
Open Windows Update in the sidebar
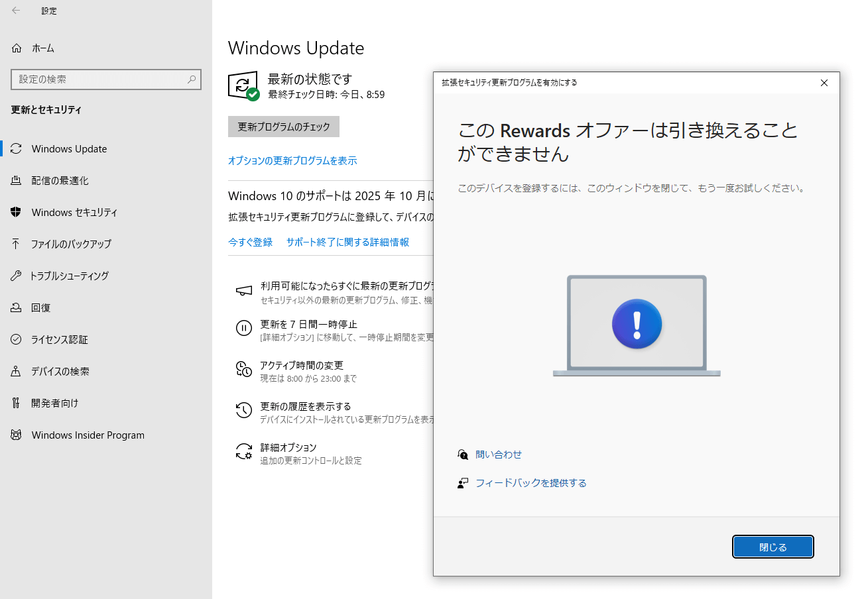pos(69,149)
